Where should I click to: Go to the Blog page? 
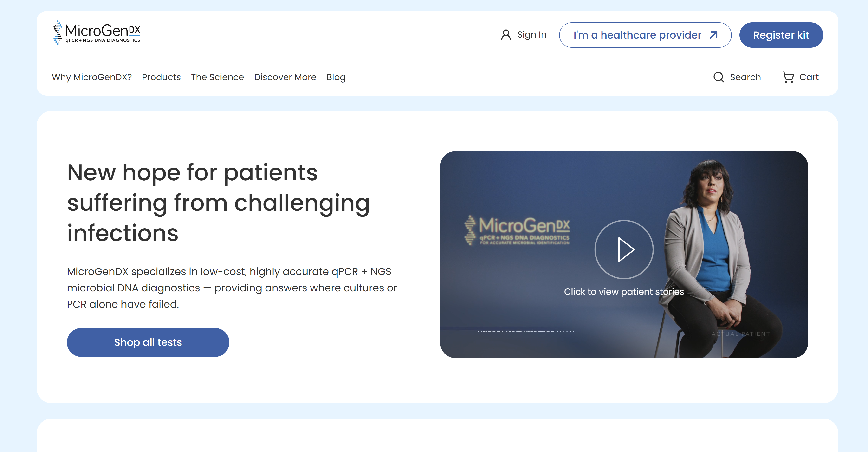pyautogui.click(x=336, y=77)
